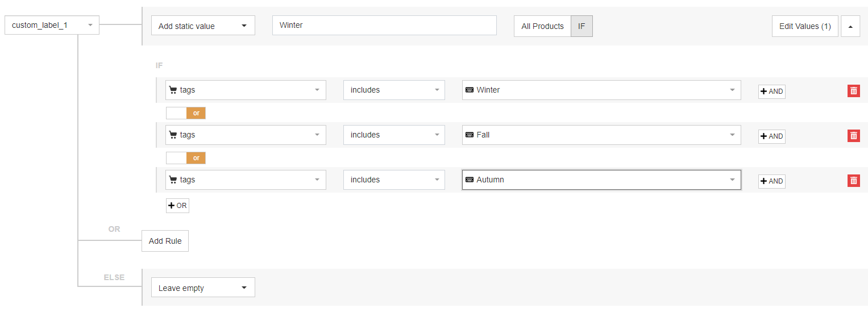Open the Leave empty else dropdown
The width and height of the screenshot is (868, 329).
[203, 288]
